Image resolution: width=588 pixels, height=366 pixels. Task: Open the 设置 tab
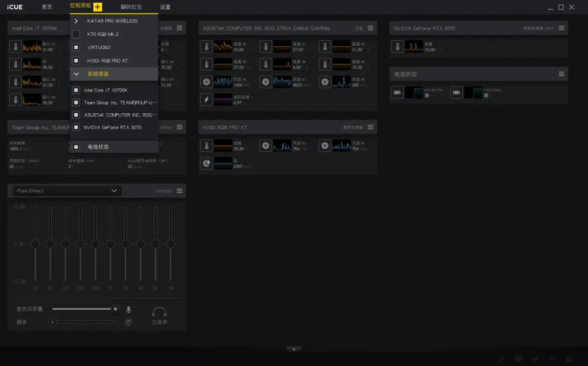coord(165,7)
